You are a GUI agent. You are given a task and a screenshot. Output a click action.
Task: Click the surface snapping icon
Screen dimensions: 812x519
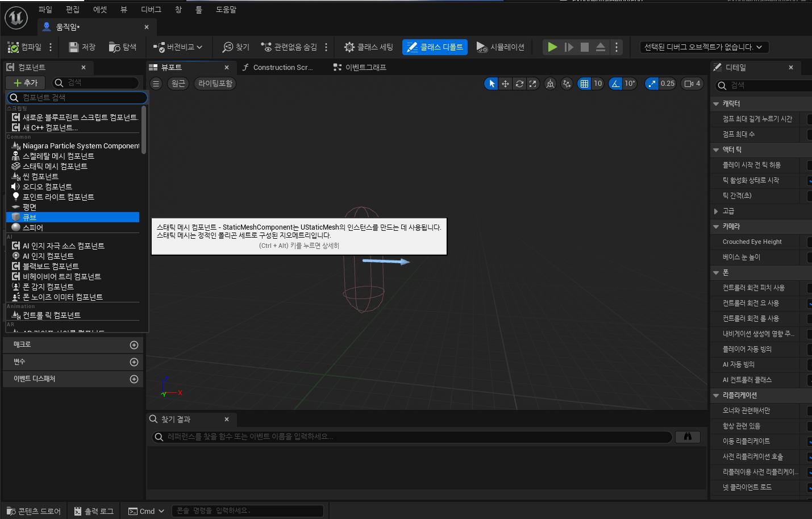point(567,84)
